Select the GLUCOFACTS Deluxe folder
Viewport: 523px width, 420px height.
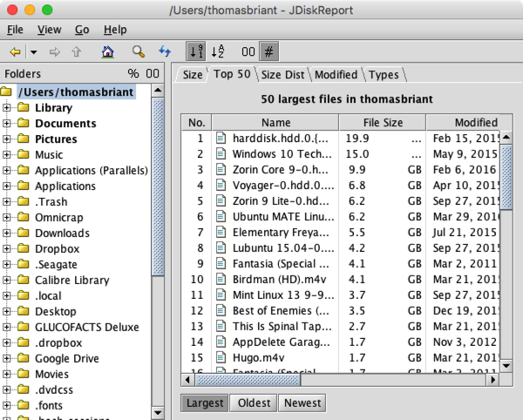[x=87, y=327]
